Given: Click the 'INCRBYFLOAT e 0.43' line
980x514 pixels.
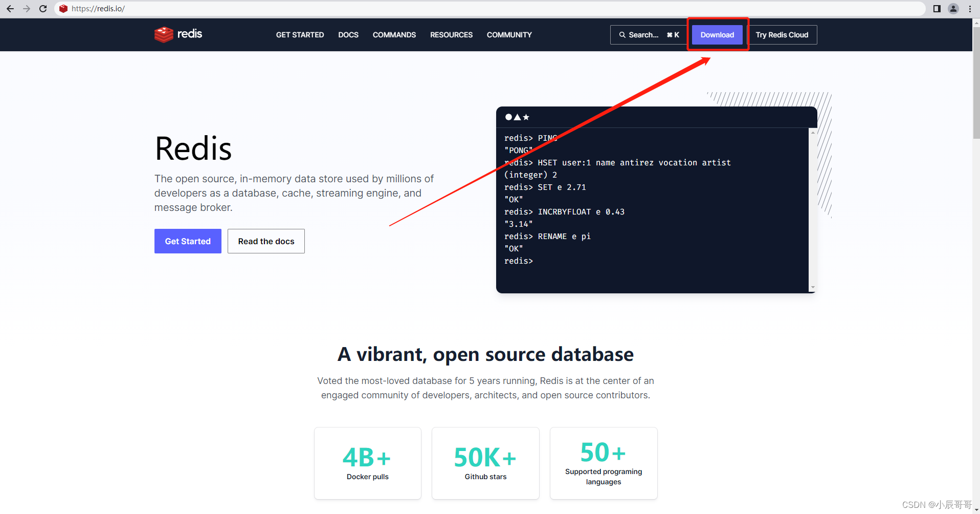Looking at the screenshot, I should click(564, 212).
